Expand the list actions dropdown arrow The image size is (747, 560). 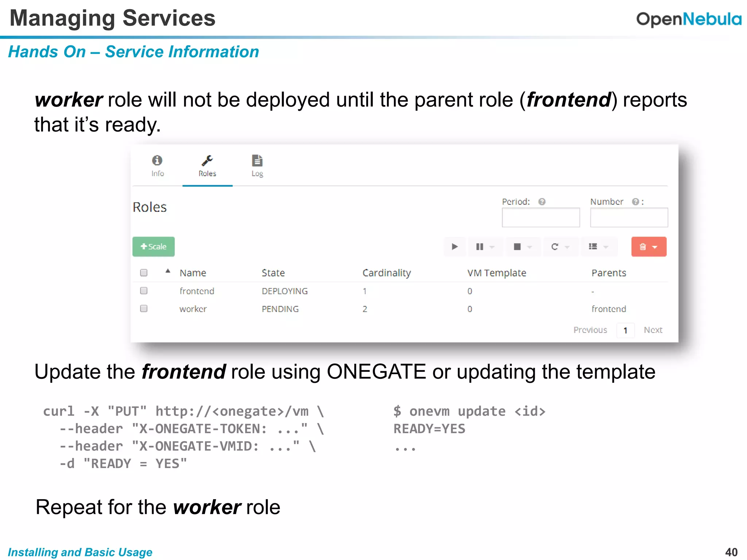[x=606, y=247]
